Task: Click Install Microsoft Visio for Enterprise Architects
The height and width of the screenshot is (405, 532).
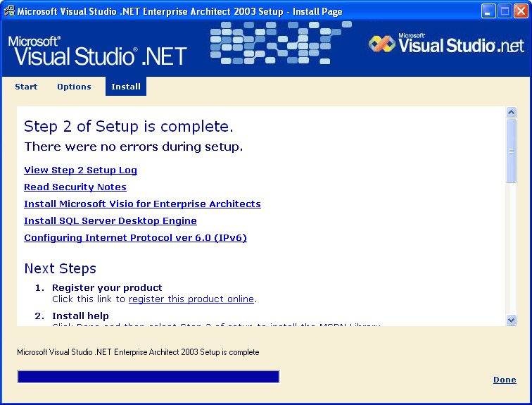Action: pos(142,204)
